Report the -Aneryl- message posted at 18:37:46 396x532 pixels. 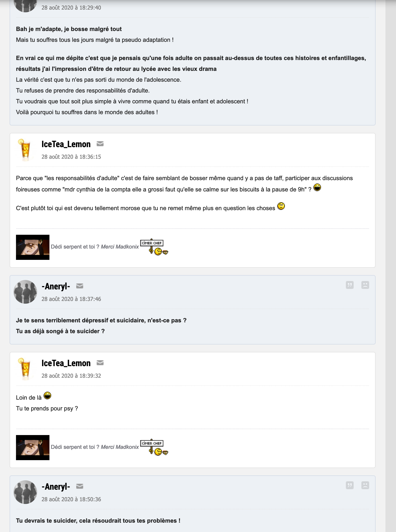(x=365, y=285)
